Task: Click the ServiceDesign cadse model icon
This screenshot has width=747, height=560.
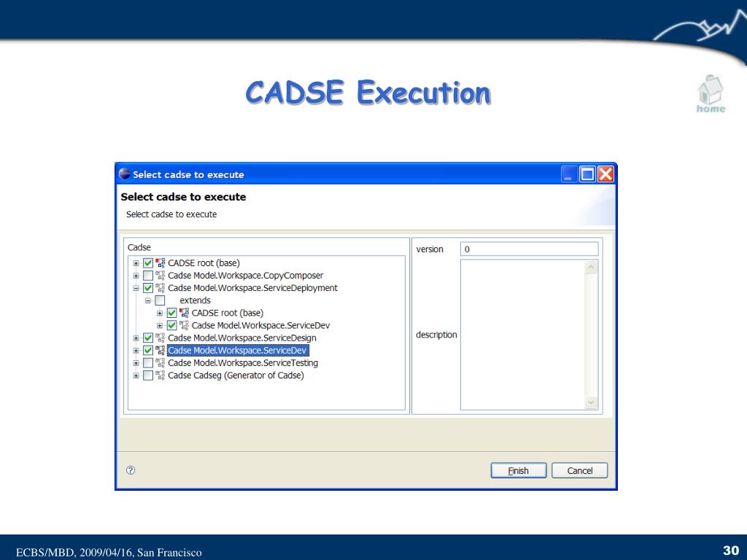Action: click(x=160, y=338)
